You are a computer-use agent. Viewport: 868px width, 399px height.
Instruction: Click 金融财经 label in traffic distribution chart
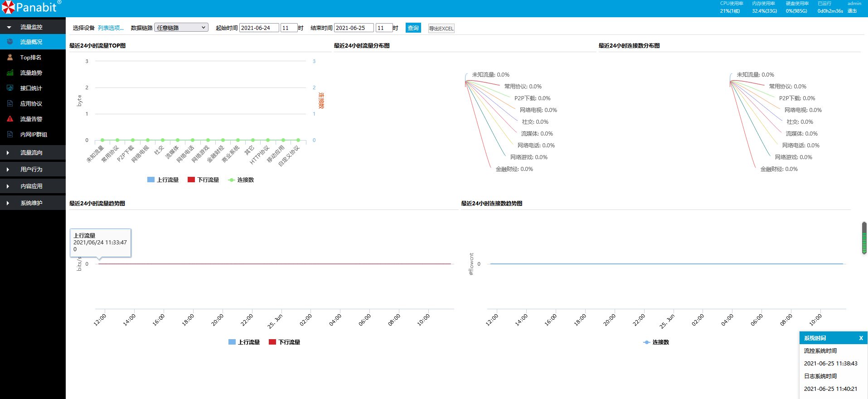(x=514, y=169)
